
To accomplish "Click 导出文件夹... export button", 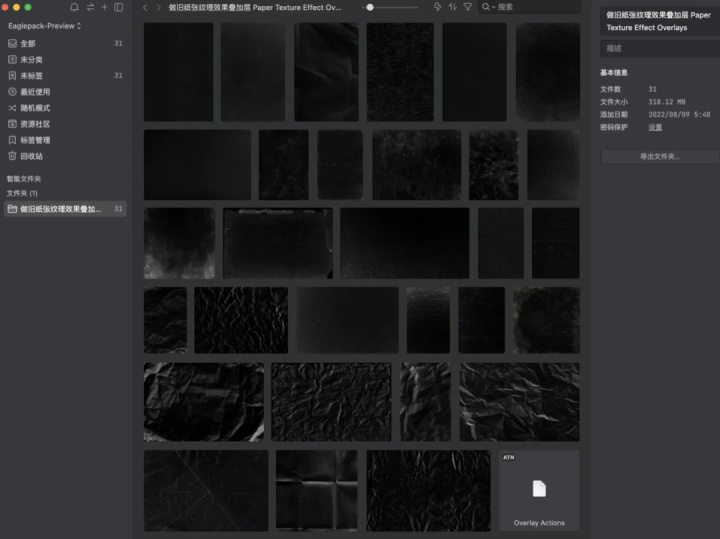I will click(x=659, y=157).
